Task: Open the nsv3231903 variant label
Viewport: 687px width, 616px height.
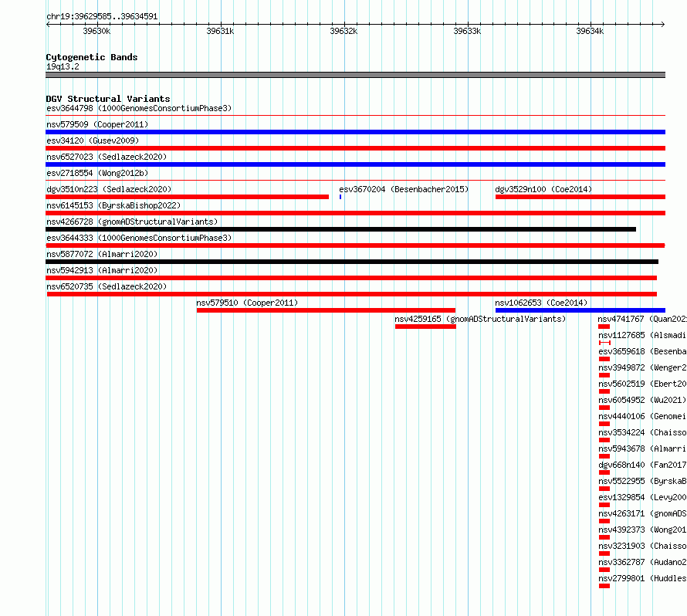Action: 642,546
